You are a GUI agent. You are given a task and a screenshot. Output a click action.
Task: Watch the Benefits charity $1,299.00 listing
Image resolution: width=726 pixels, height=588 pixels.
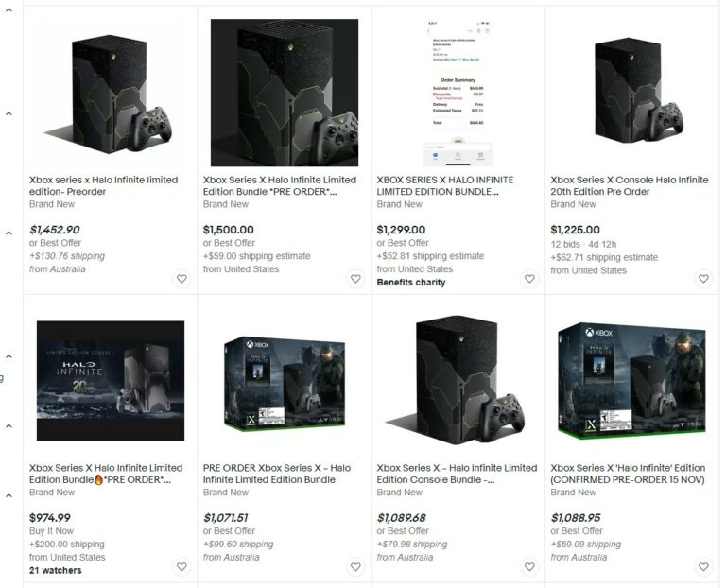click(529, 279)
